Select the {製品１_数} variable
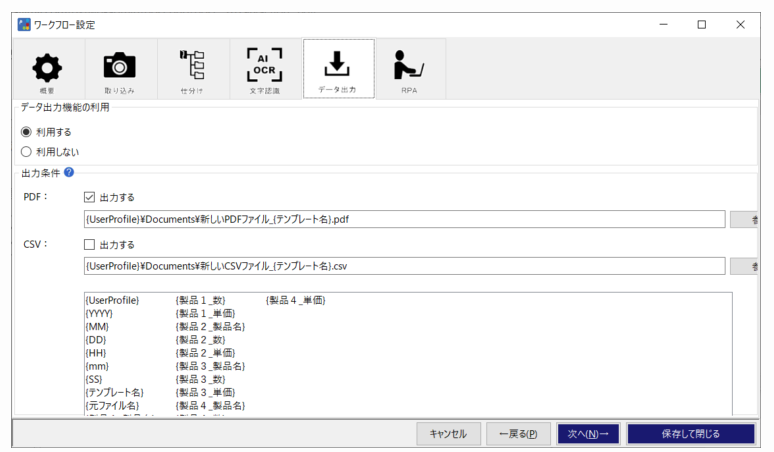The image size is (774, 452). pyautogui.click(x=200, y=300)
